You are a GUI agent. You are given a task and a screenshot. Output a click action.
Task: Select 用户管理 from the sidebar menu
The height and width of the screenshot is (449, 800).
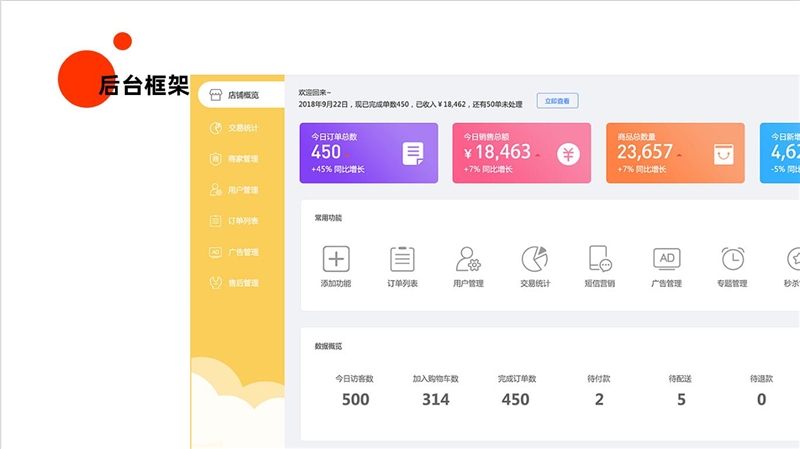pos(236,189)
